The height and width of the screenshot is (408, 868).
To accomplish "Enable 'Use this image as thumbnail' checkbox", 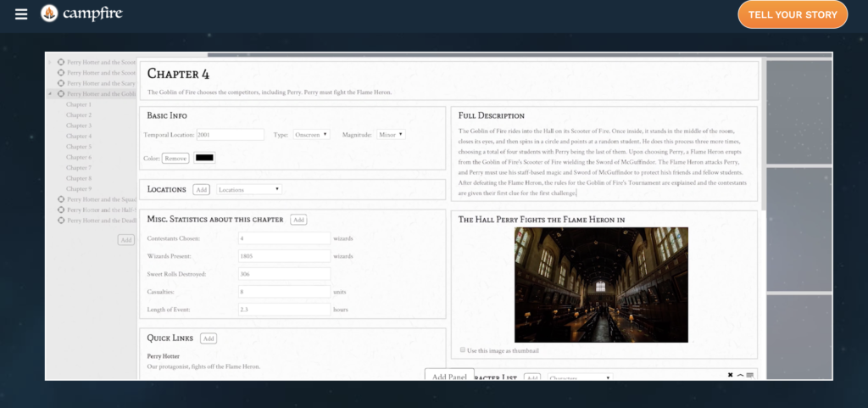I will click(462, 349).
